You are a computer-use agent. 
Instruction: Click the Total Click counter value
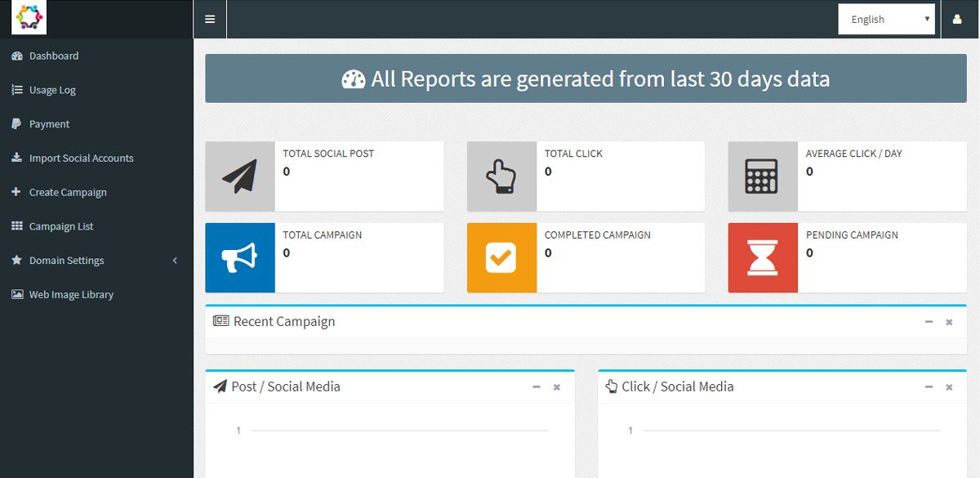pyautogui.click(x=549, y=172)
